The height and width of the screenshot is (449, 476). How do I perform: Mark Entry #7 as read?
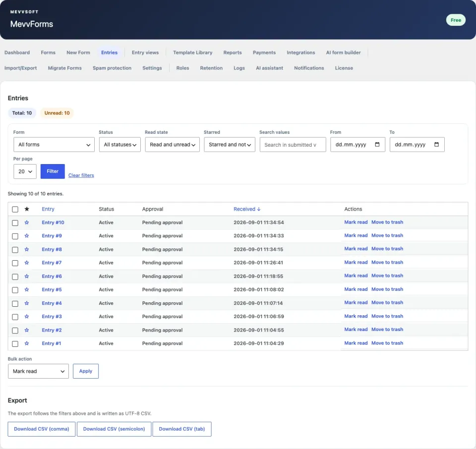coord(356,263)
